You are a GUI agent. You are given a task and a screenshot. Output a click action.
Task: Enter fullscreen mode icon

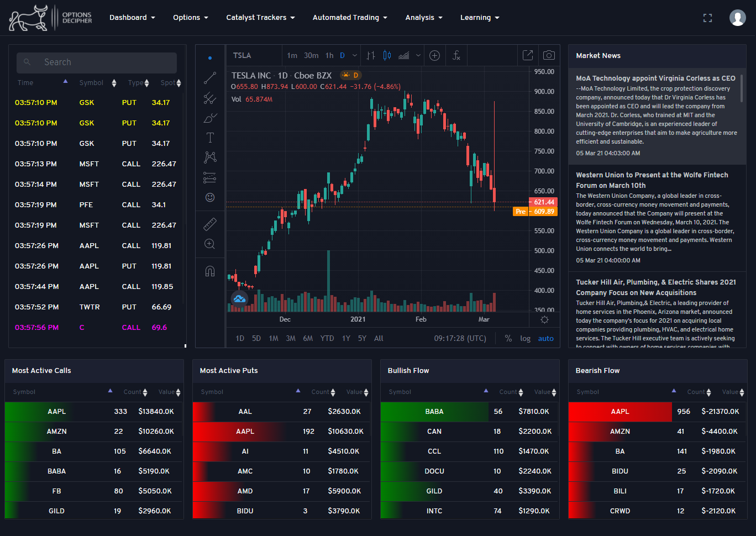[x=707, y=18]
